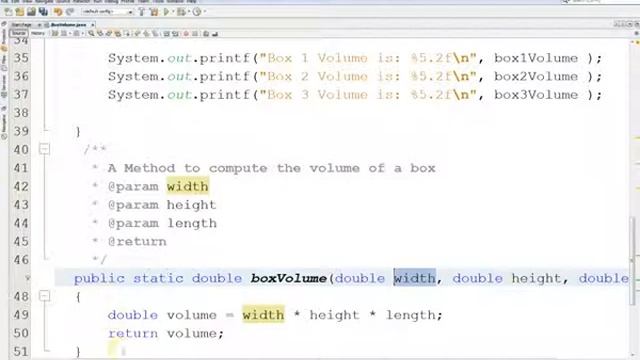This screenshot has width=640, height=360.
Task: Click box1Volume on line 35
Action: (x=536, y=58)
